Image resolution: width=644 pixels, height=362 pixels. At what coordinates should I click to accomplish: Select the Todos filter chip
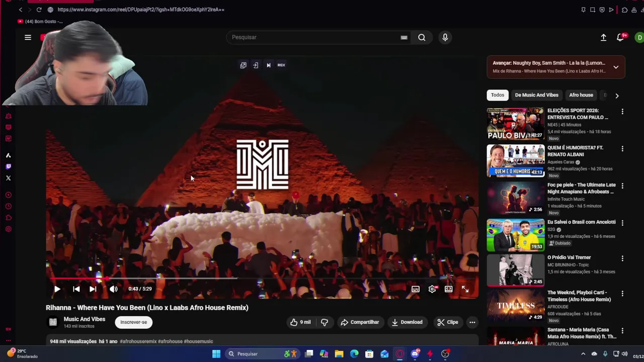click(x=498, y=95)
